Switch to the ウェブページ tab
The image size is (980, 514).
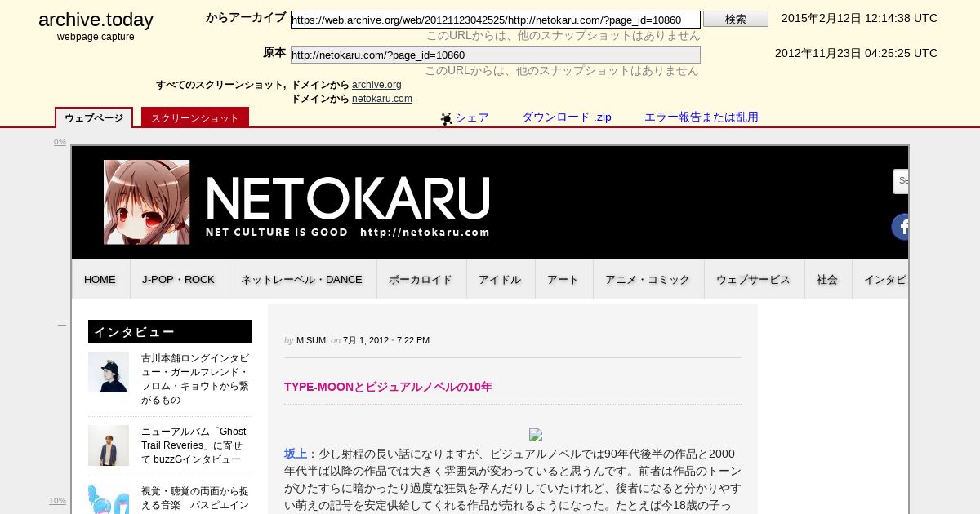click(x=94, y=118)
